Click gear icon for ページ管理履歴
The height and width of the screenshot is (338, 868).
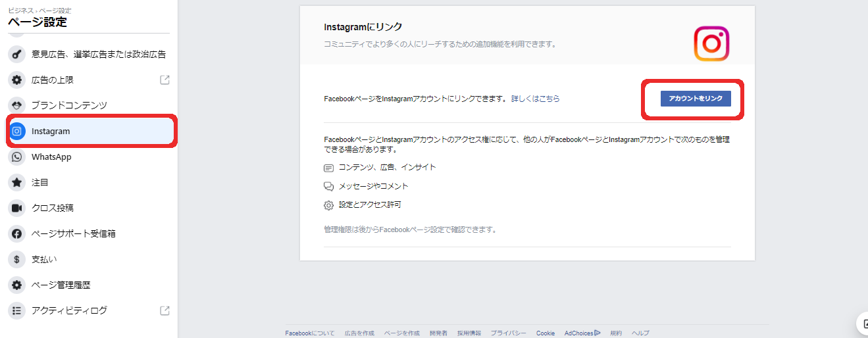tap(16, 285)
